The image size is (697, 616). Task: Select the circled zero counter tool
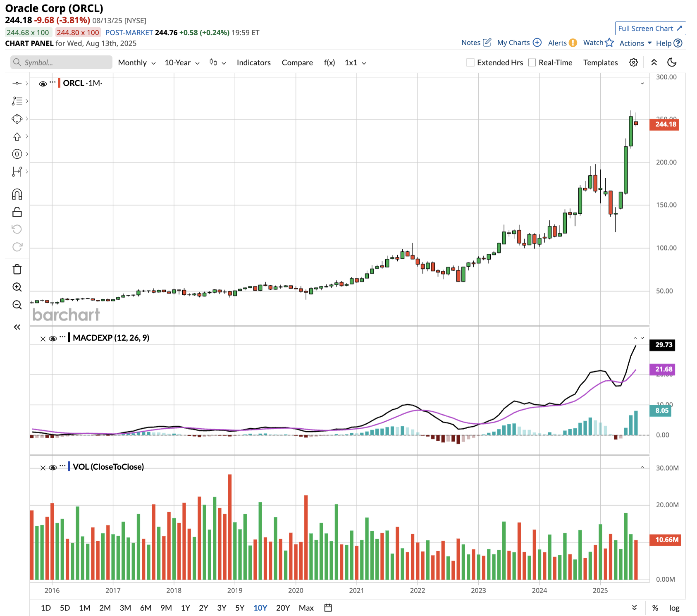17,154
